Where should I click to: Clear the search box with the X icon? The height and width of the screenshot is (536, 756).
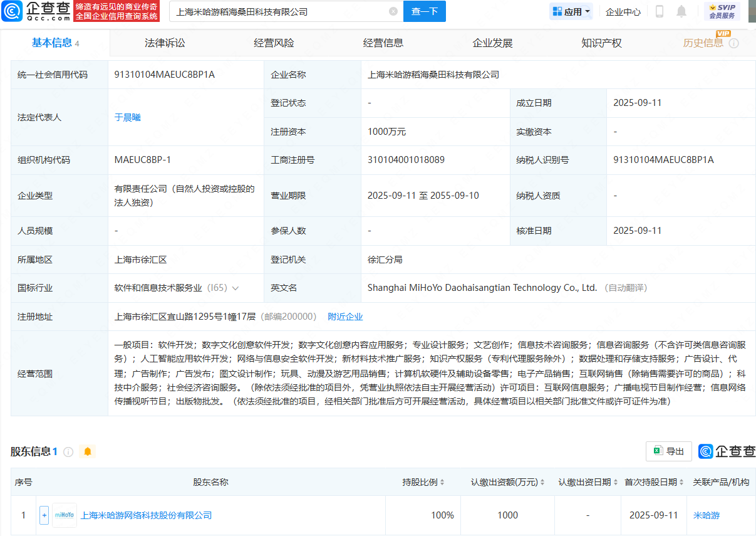pos(393,11)
